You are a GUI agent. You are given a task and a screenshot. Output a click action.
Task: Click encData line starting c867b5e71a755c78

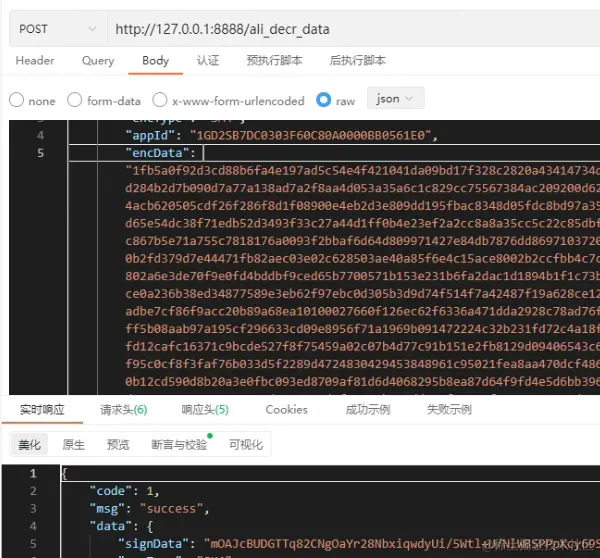(362, 241)
